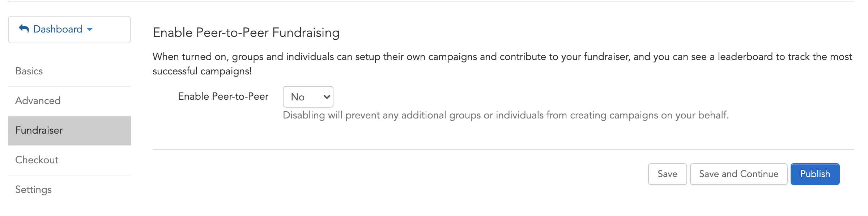Viewport: 868px width, 216px height.
Task: Select the Fundraiser sidebar item
Action: click(x=69, y=130)
